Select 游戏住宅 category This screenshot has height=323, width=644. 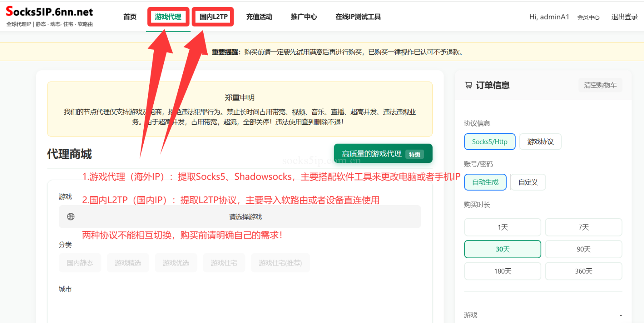tap(224, 263)
